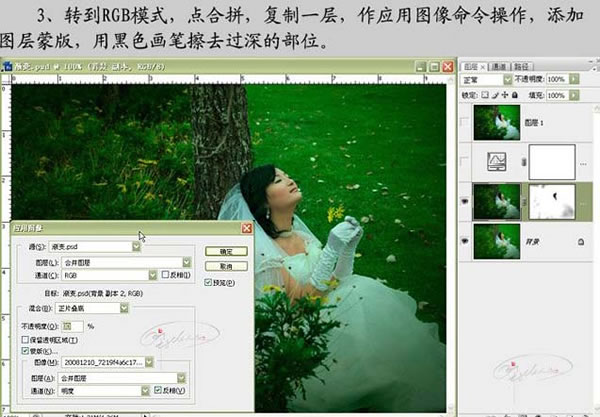The image size is (600, 417).
Task: Open the mask Layer dropdown
Action: click(x=181, y=378)
